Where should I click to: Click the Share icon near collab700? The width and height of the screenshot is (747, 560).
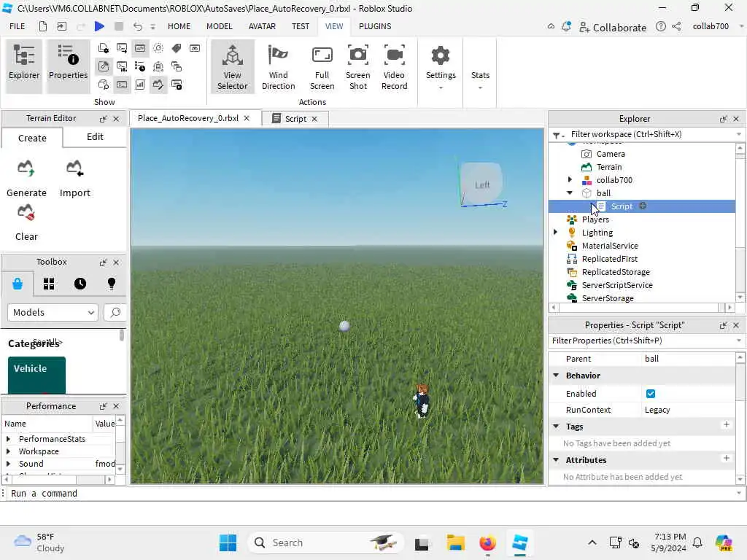[x=676, y=26]
